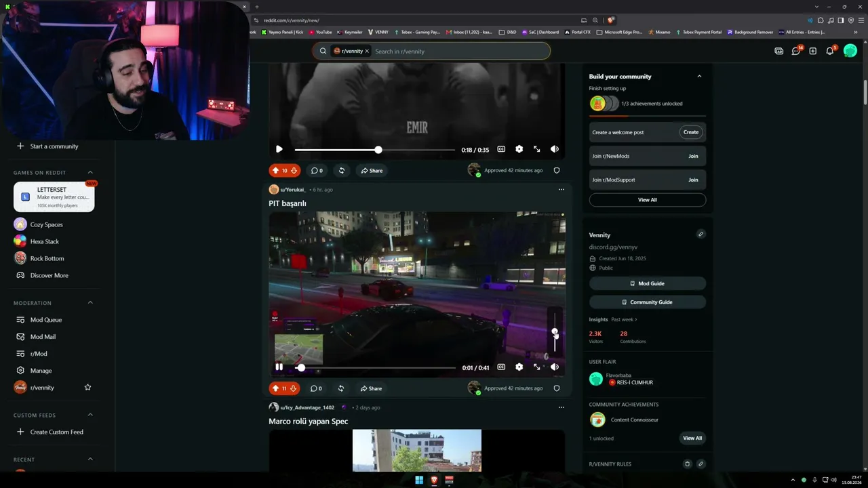
Task: Open user profile u/Icy_Advantage_1402
Action: tap(307, 407)
